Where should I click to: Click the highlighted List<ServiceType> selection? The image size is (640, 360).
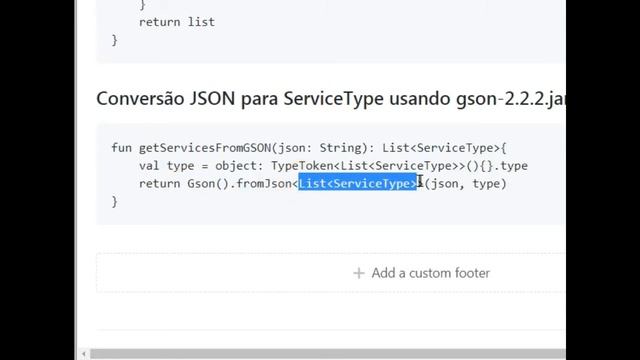tap(358, 183)
